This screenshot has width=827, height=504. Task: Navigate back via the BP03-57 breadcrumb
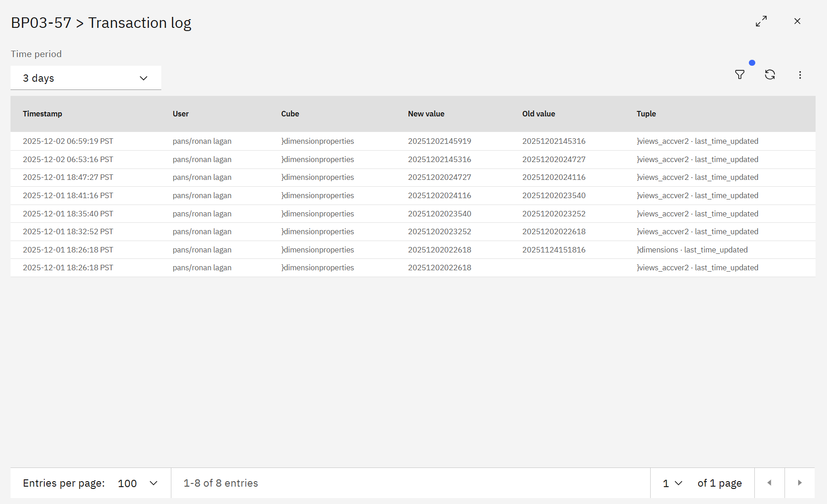(41, 22)
